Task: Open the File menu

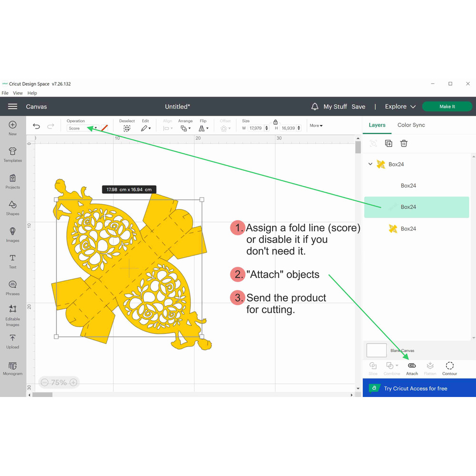Action: coord(5,93)
